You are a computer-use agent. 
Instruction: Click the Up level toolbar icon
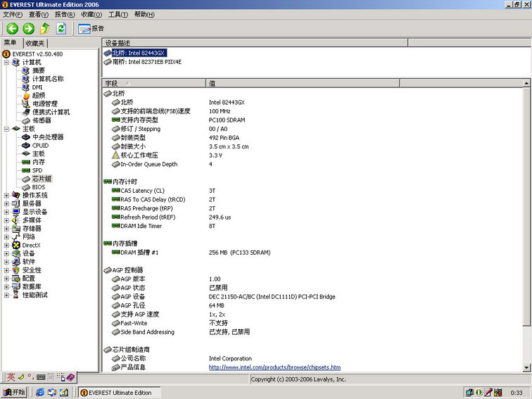[x=44, y=28]
